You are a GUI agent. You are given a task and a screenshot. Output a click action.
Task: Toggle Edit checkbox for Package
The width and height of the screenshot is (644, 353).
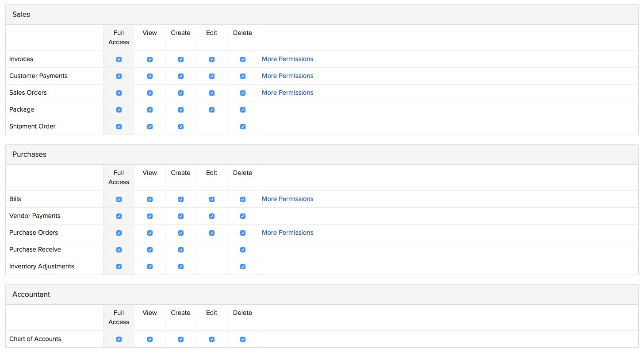pos(212,110)
